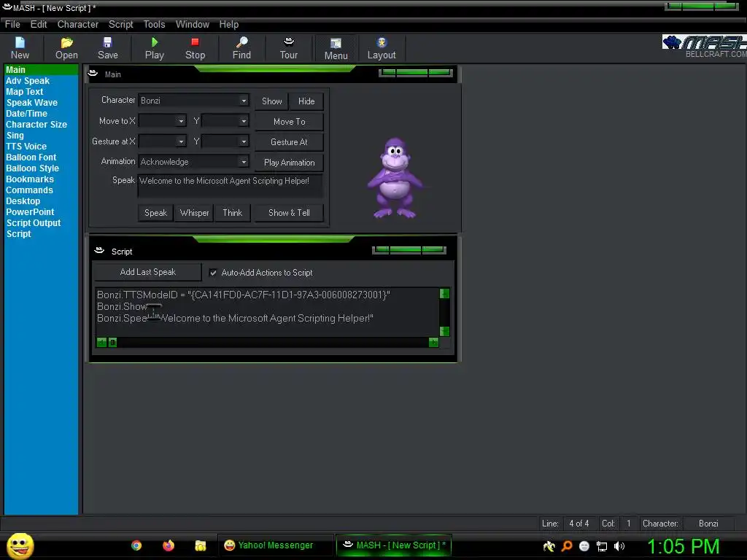Open the file explorer taskbar icon

tap(200, 545)
